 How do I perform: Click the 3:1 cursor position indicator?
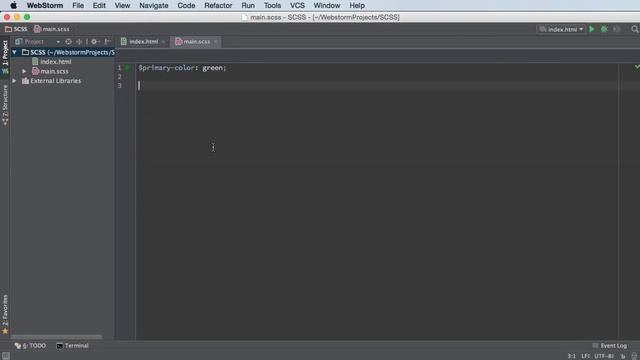(571, 356)
